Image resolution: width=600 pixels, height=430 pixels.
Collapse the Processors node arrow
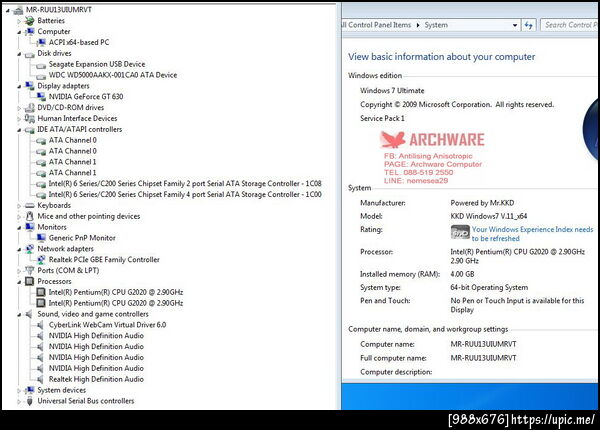tap(19, 282)
